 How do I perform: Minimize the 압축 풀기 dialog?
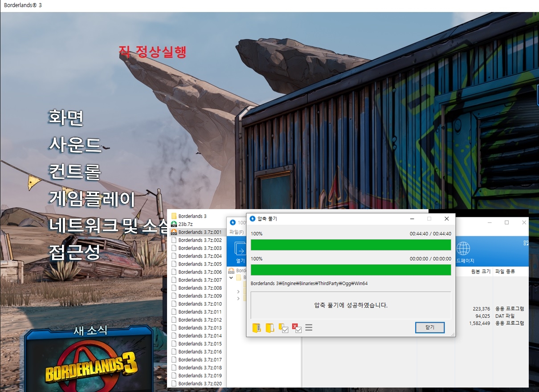412,218
